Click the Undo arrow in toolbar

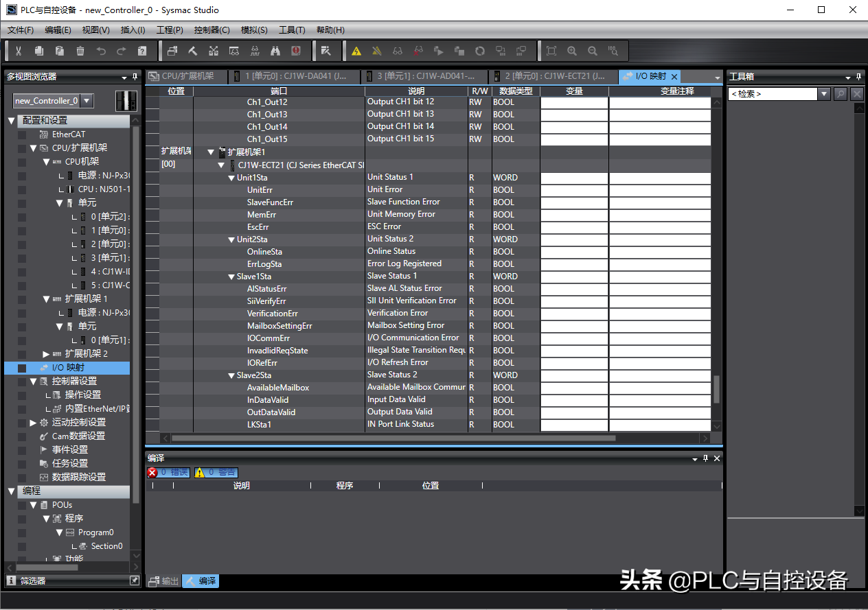tap(101, 51)
